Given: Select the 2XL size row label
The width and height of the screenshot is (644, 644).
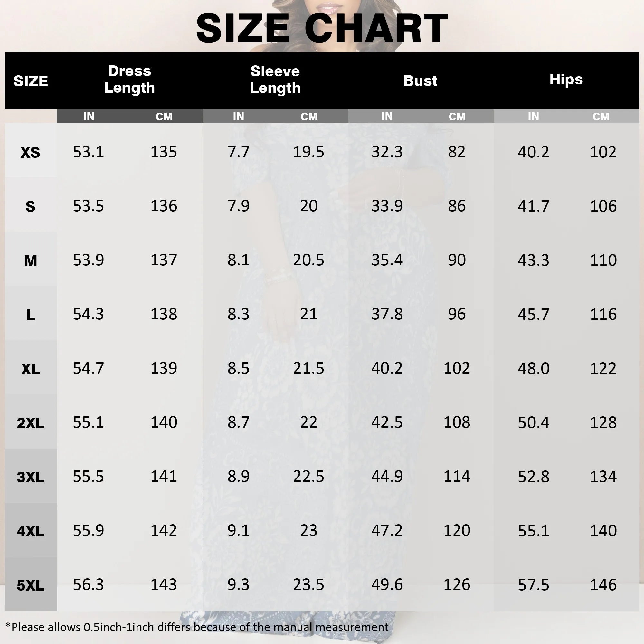Looking at the screenshot, I should 30,423.
